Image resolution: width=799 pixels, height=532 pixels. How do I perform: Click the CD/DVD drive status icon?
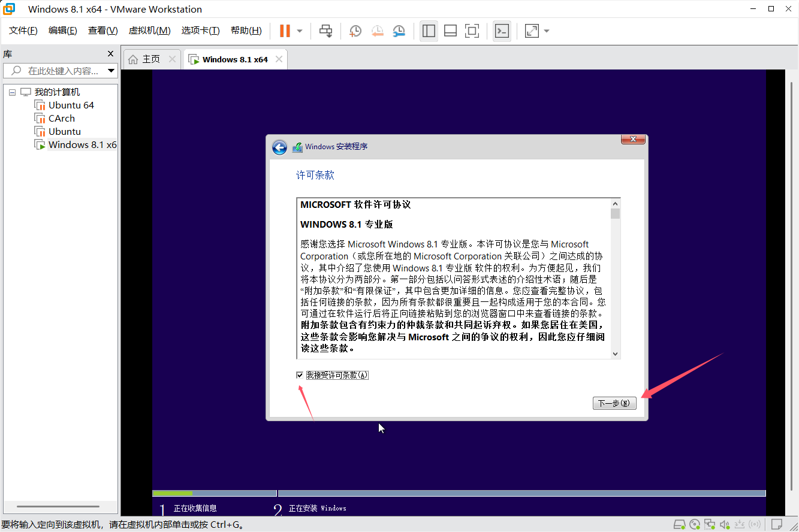coord(695,524)
